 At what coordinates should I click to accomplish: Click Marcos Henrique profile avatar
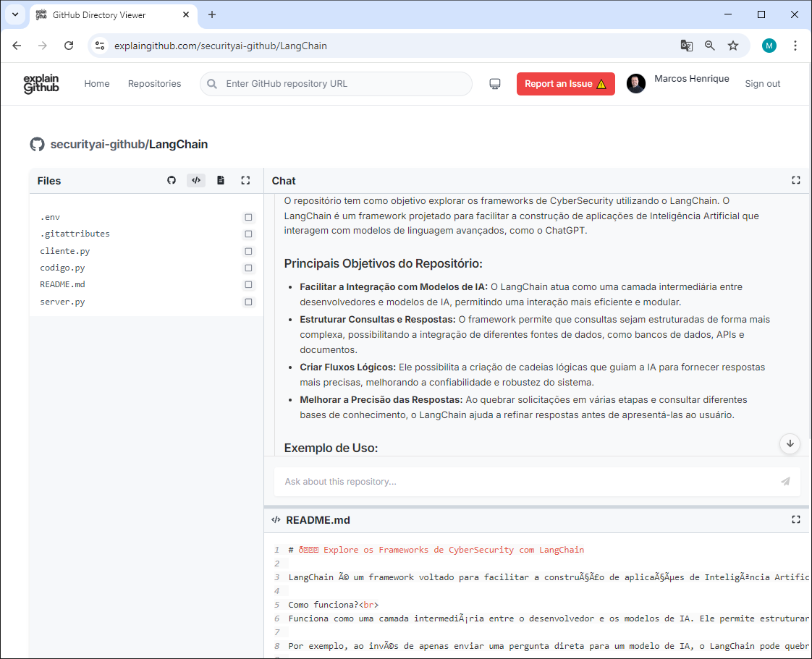[x=636, y=83]
